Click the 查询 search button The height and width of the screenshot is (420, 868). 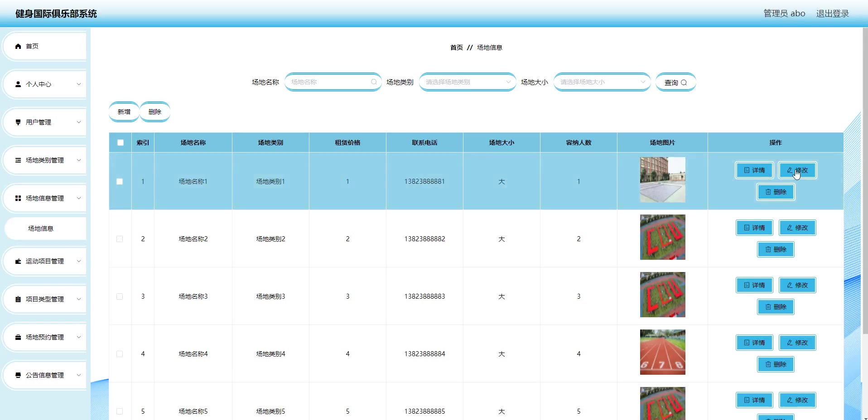pyautogui.click(x=675, y=82)
